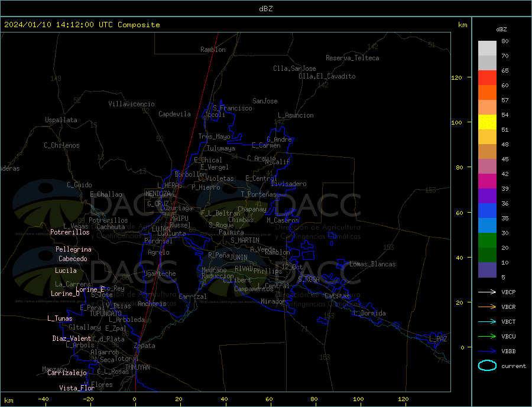Image resolution: width=532 pixels, height=407 pixels.
Task: Click the L_Tunas map label
Action: [60, 318]
